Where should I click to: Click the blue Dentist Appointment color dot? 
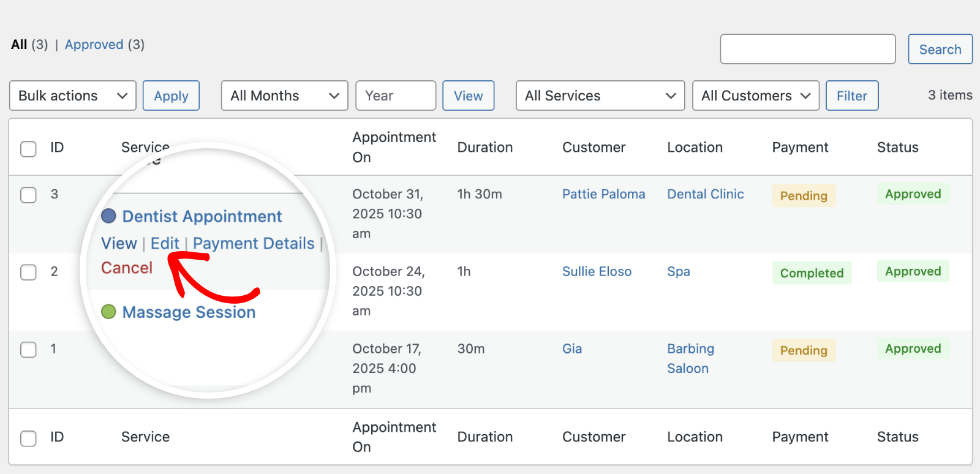(108, 216)
